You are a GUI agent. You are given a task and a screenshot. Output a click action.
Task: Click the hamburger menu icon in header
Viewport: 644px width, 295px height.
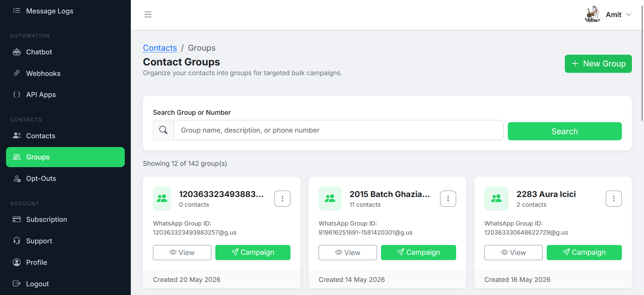click(x=148, y=14)
